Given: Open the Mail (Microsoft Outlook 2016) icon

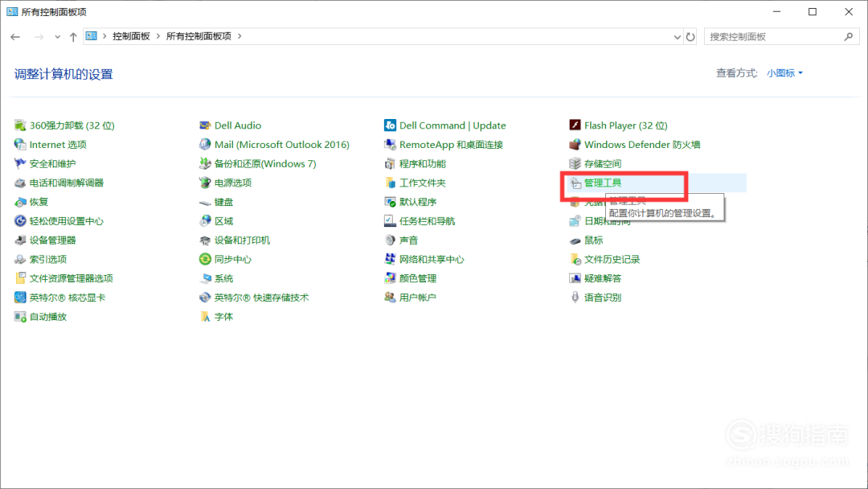Looking at the screenshot, I should click(205, 145).
